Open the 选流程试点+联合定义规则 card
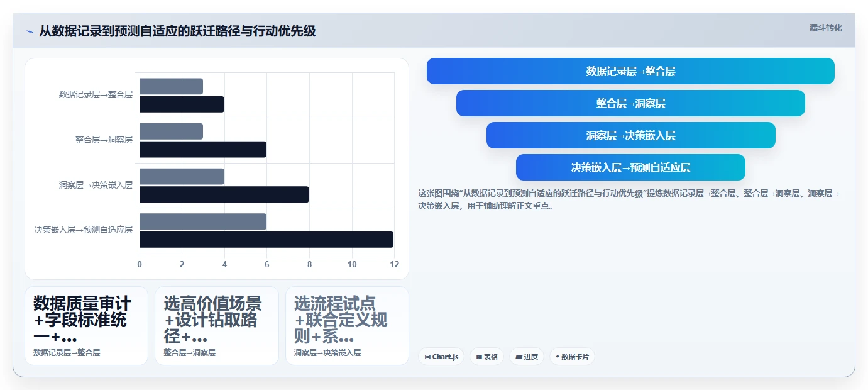The image size is (868, 390). 347,326
